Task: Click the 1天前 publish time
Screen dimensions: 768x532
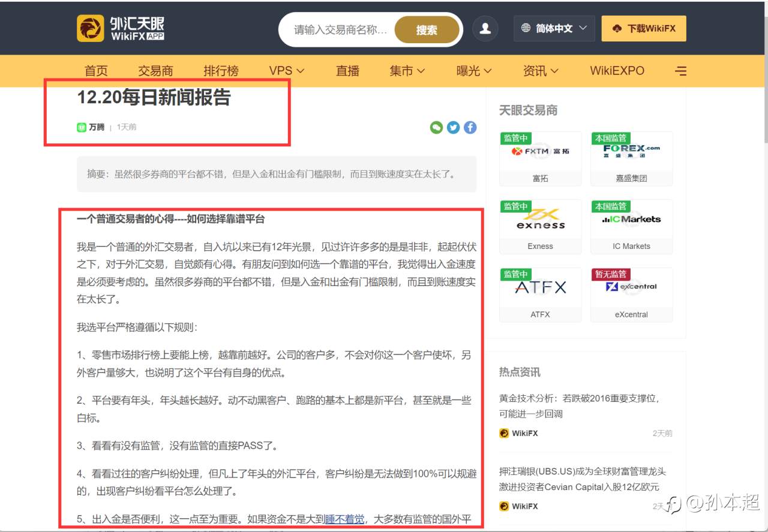Action: tap(127, 127)
